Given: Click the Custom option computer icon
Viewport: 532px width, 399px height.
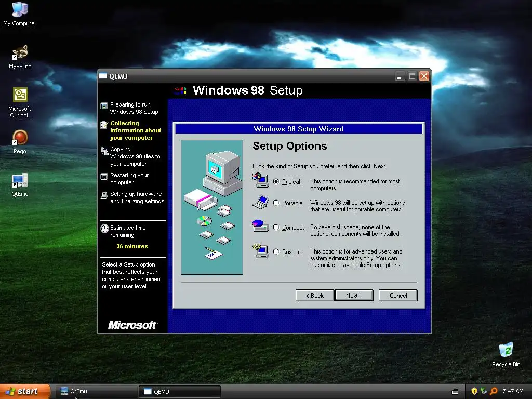Looking at the screenshot, I should click(261, 251).
